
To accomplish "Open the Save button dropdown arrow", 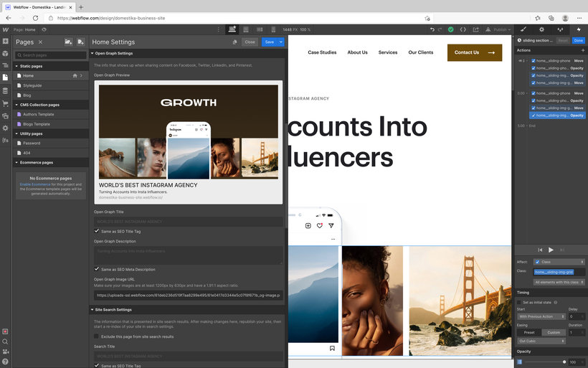I will coord(281,42).
